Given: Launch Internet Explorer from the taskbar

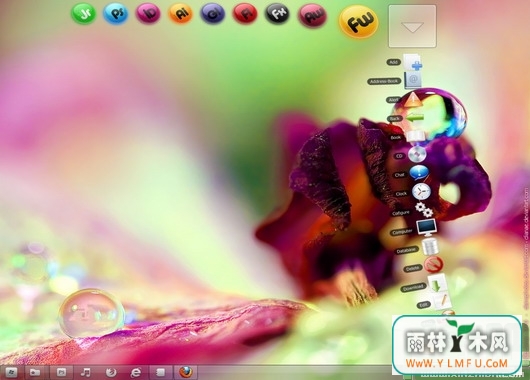Looking at the screenshot, I should coord(136,373).
